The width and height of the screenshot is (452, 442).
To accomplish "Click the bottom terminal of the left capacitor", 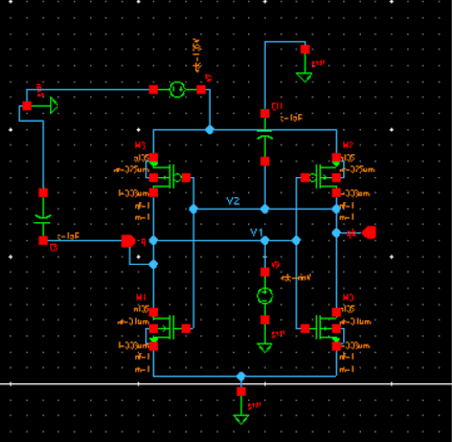I will (x=43, y=241).
